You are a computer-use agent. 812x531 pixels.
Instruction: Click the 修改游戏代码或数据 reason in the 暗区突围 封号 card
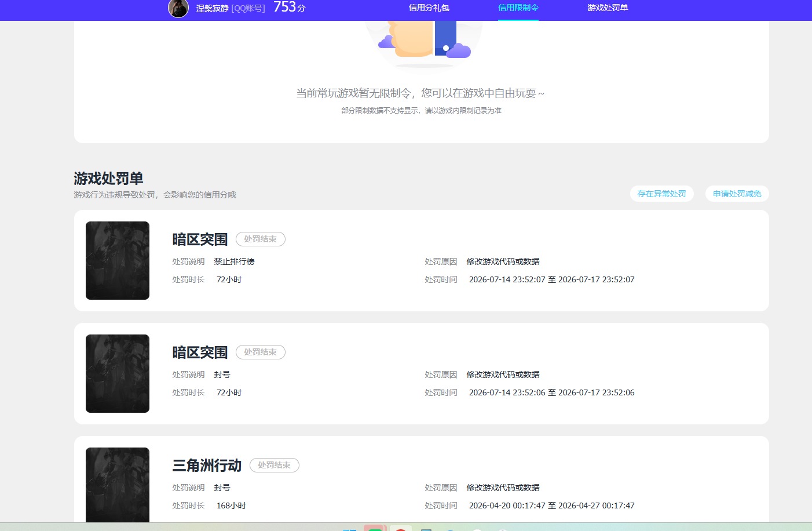pyautogui.click(x=503, y=374)
